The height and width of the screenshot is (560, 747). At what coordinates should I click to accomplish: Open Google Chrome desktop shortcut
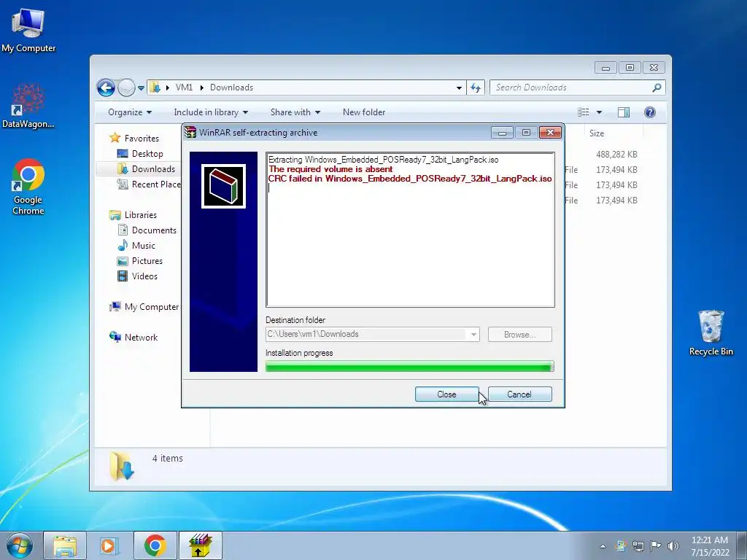(28, 187)
